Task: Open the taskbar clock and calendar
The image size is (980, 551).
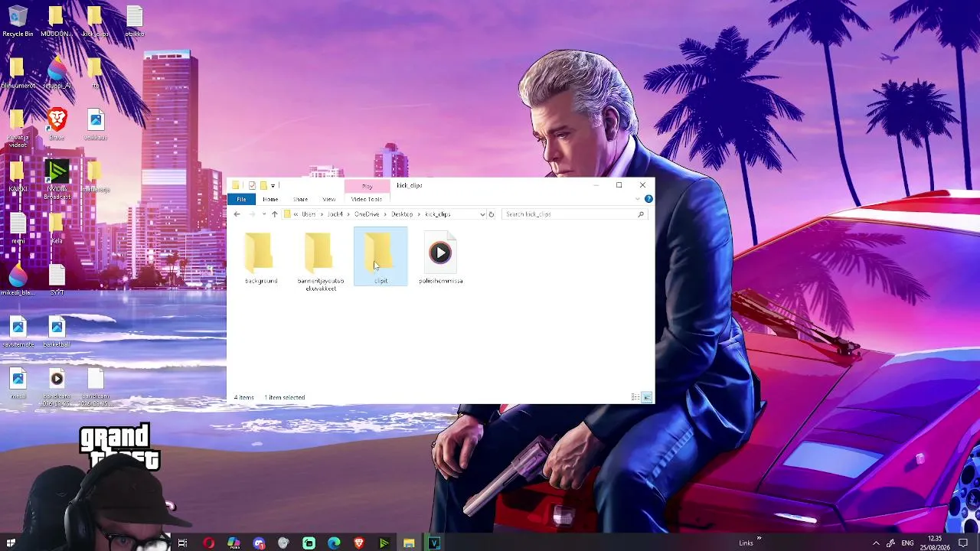Action: click(935, 543)
